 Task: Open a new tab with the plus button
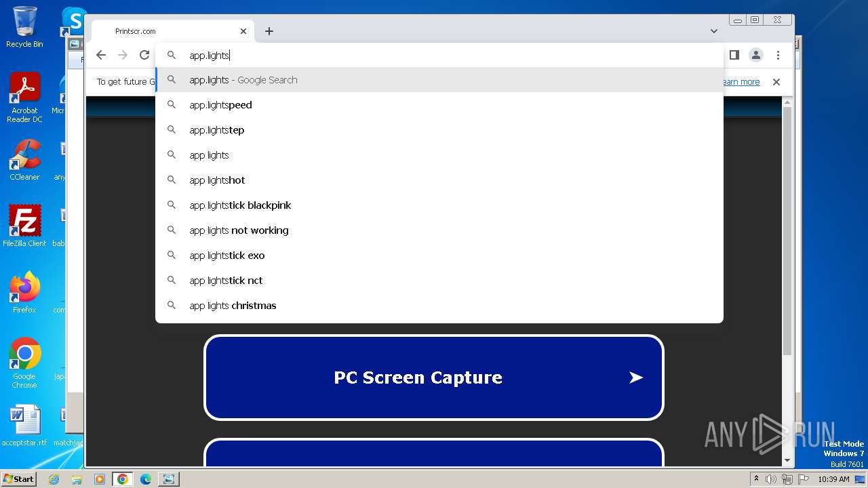(x=269, y=31)
